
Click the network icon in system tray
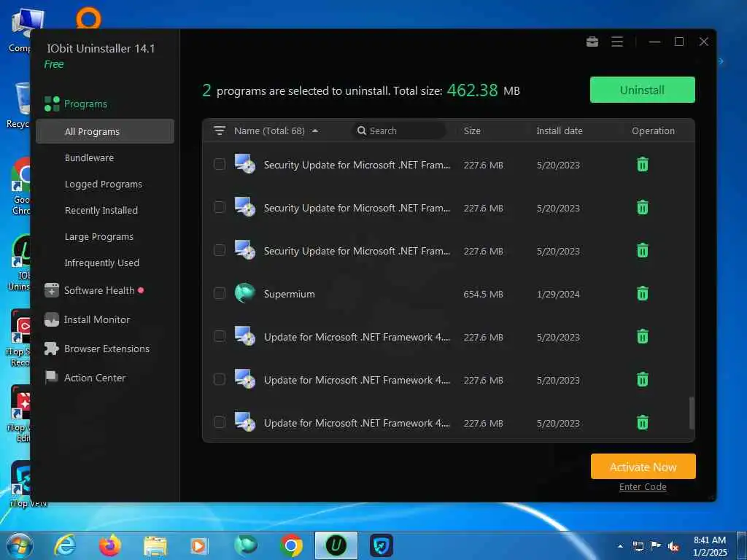638,546
